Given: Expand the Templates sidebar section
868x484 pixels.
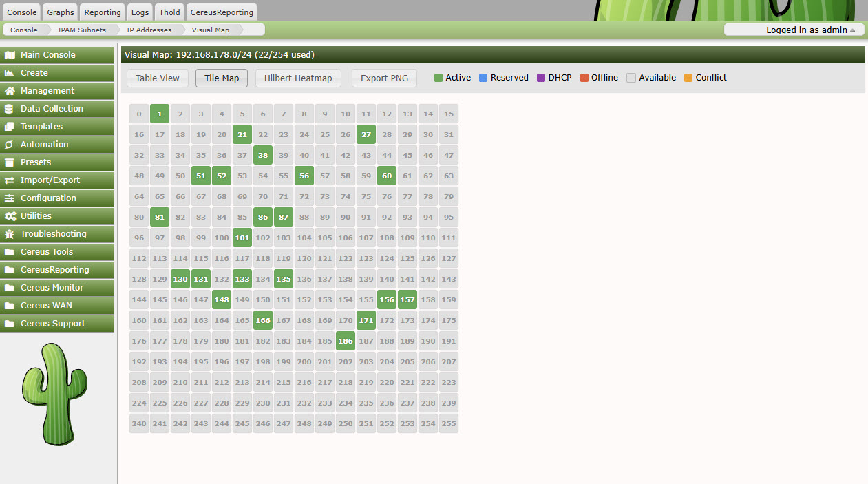Looking at the screenshot, I should [x=41, y=127].
